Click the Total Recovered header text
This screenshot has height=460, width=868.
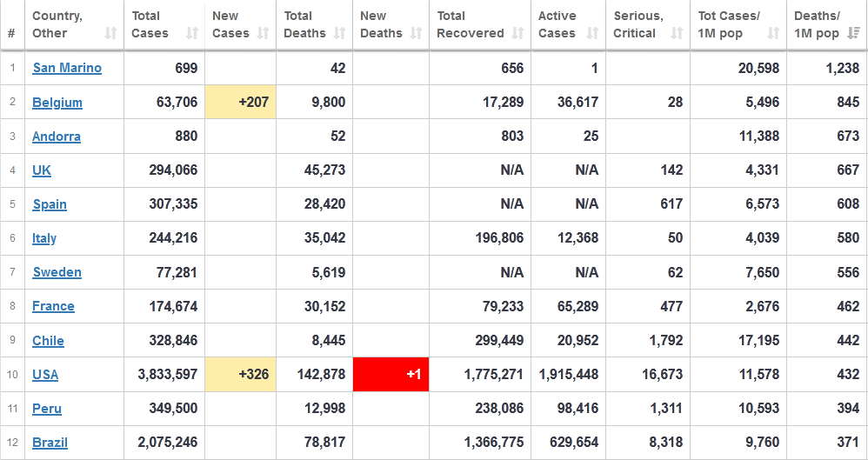470,25
